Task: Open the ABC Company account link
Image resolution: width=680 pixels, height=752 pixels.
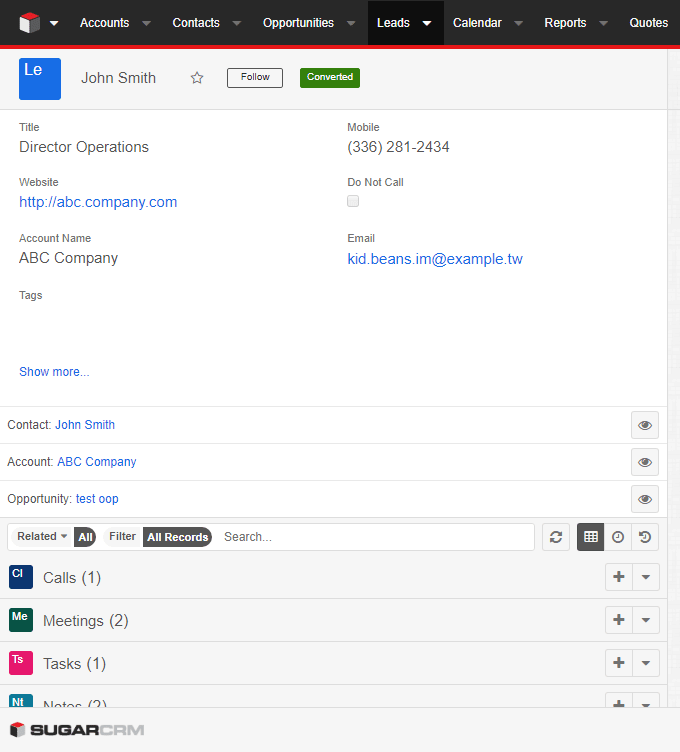Action: (x=97, y=462)
